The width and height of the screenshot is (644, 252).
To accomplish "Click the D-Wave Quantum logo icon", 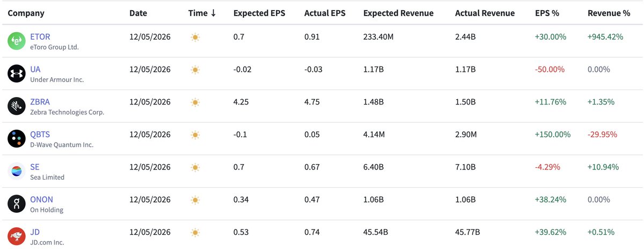I will [17, 139].
